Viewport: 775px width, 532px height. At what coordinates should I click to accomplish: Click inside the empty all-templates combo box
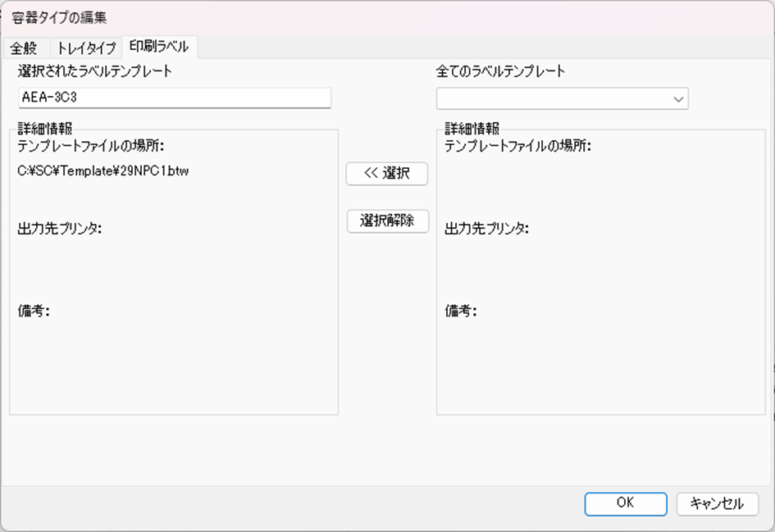pos(552,99)
